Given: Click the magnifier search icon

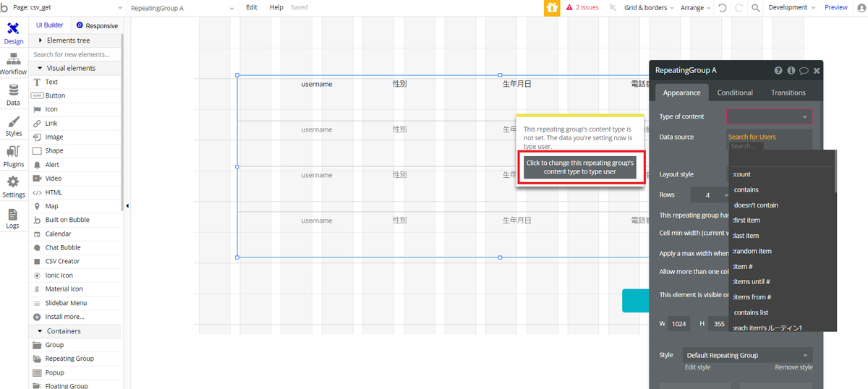Looking at the screenshot, I should click(756, 7).
